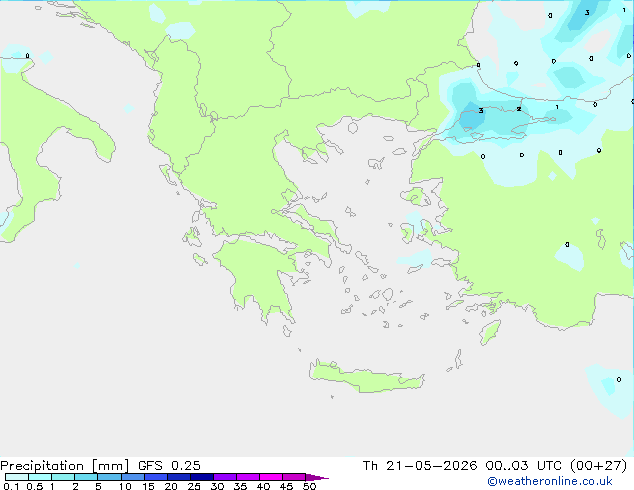The image size is (634, 490).
Task: Select the legend swatch between 35 and 40
Action: [248, 477]
